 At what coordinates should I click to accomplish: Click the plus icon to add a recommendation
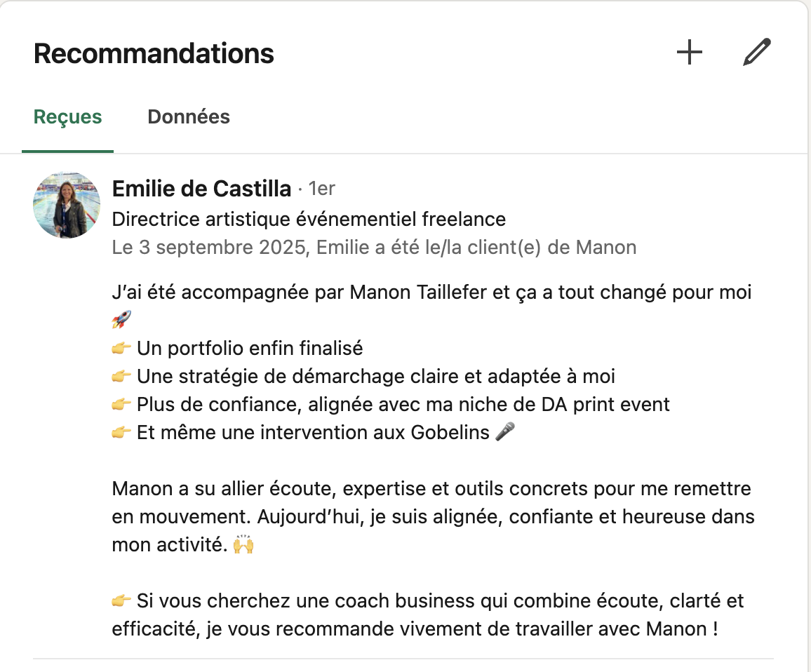tap(689, 53)
